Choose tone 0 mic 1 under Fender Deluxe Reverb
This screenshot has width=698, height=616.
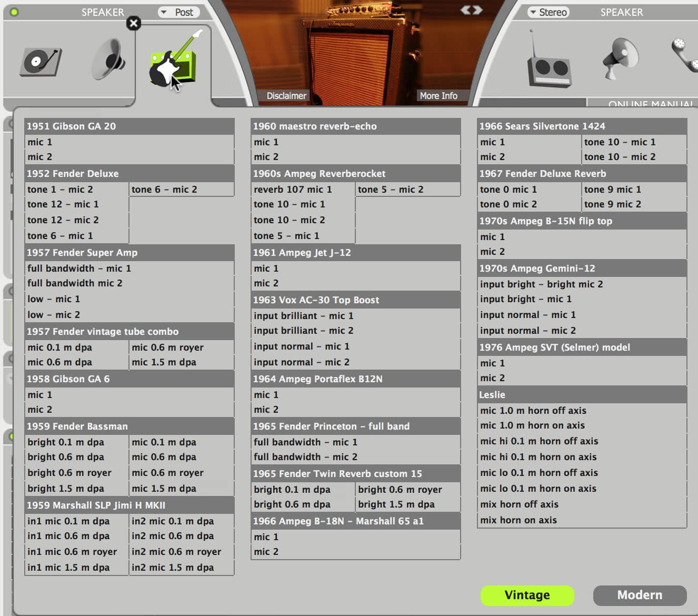530,190
